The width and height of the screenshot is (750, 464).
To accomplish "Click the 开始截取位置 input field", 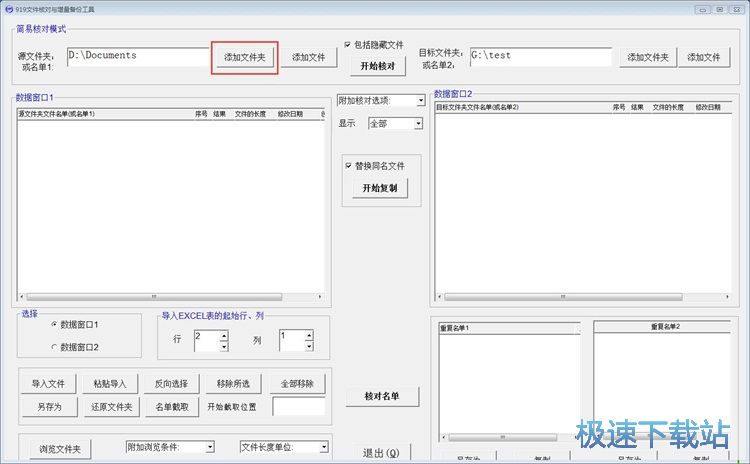I will pyautogui.click(x=299, y=407).
